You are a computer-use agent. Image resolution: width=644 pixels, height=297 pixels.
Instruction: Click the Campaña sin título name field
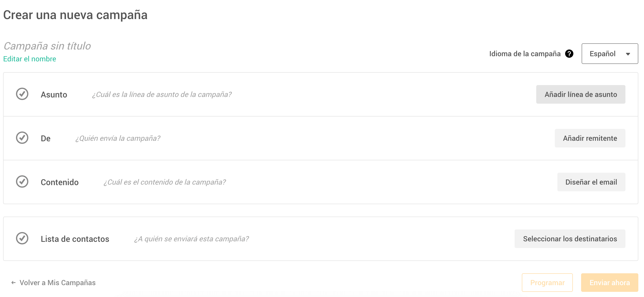coord(47,46)
